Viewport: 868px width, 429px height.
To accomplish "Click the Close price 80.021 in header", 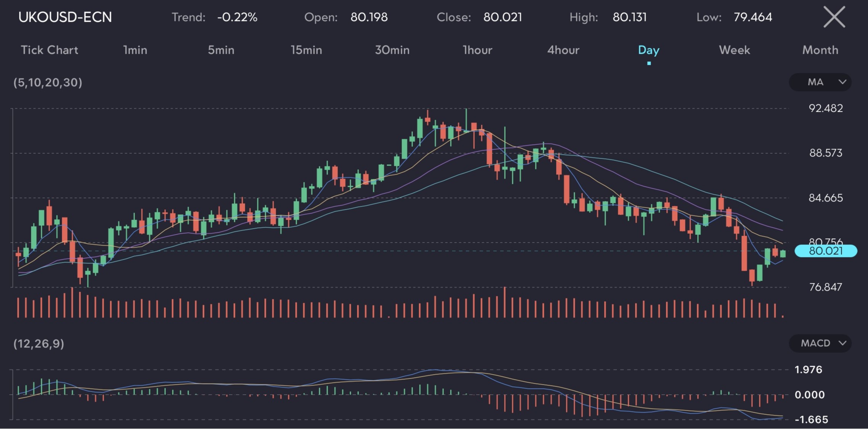I will click(x=503, y=17).
